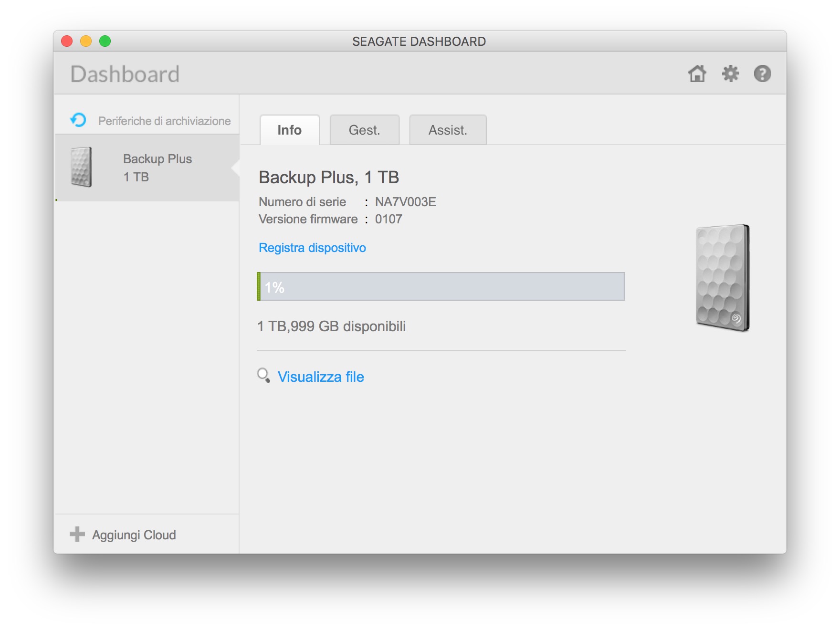
Task: Click the yellow minimize window button
Action: pyautogui.click(x=86, y=42)
